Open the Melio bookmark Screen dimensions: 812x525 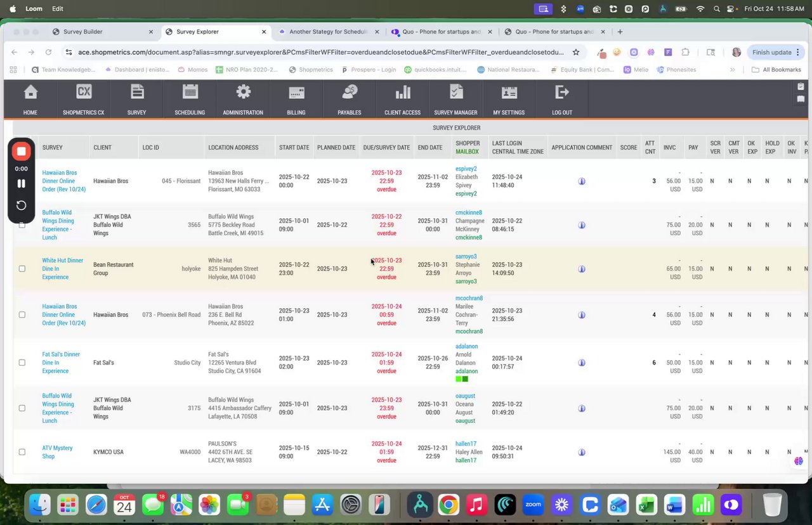pos(636,70)
